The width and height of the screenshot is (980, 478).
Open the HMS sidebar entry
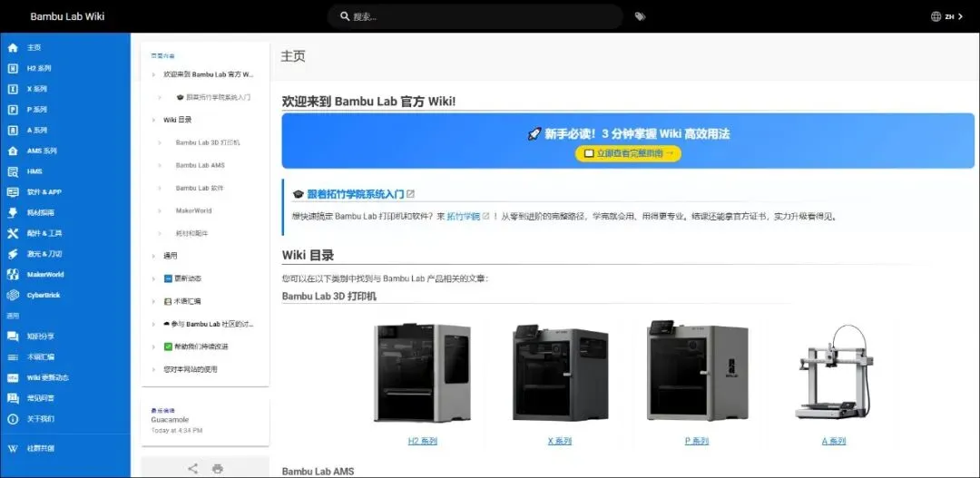point(65,171)
